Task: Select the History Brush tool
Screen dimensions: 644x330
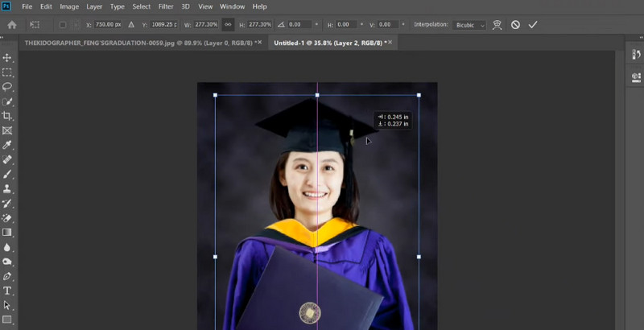Action: point(7,203)
